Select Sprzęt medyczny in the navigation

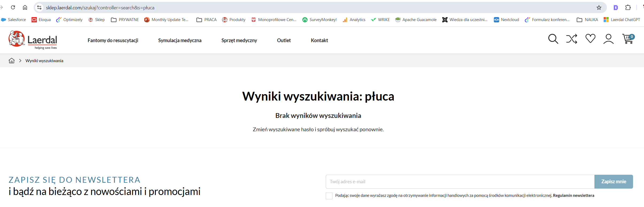pos(239,40)
